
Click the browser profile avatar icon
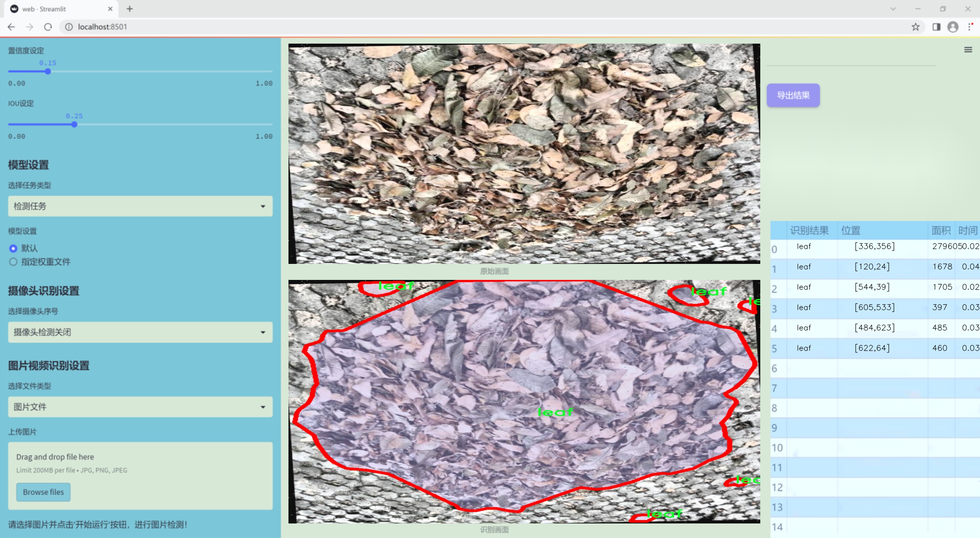pos(953,27)
